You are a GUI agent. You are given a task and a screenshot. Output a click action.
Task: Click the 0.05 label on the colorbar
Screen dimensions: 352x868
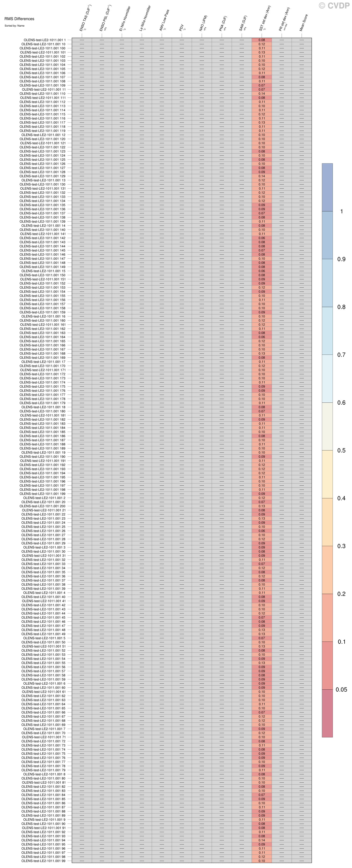(x=341, y=689)
